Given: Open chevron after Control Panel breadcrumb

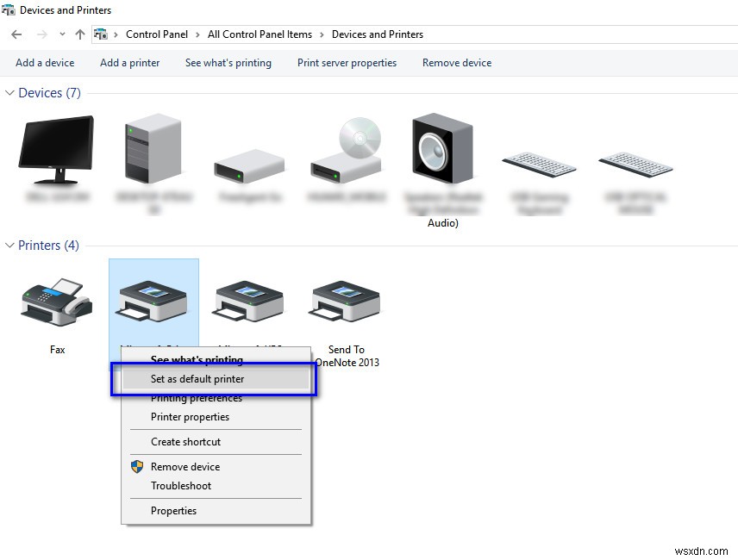Looking at the screenshot, I should pyautogui.click(x=197, y=34).
